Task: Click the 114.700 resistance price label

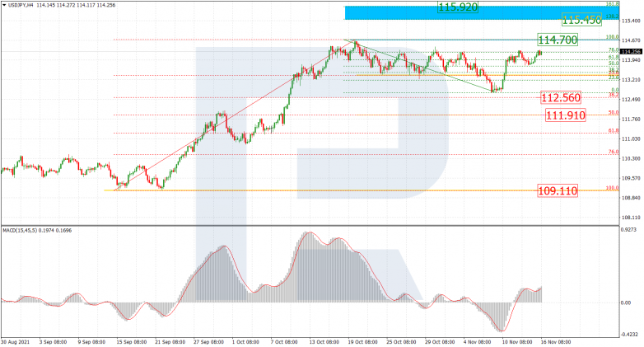Action: click(x=558, y=40)
